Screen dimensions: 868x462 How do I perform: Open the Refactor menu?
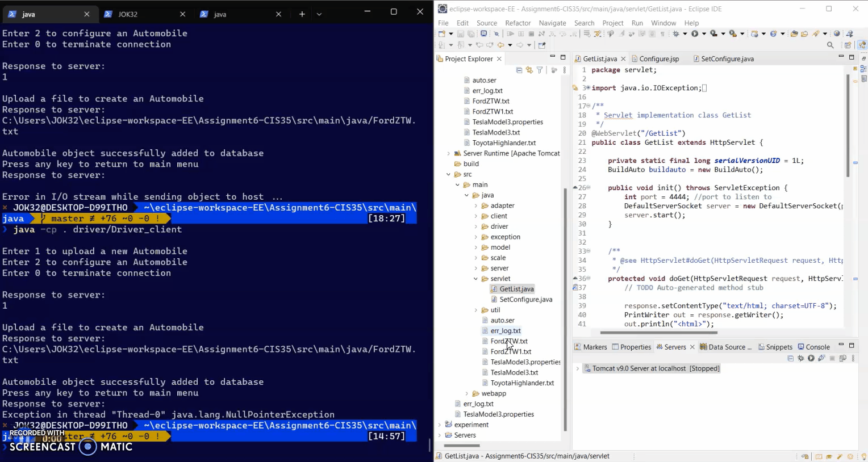pyautogui.click(x=518, y=23)
